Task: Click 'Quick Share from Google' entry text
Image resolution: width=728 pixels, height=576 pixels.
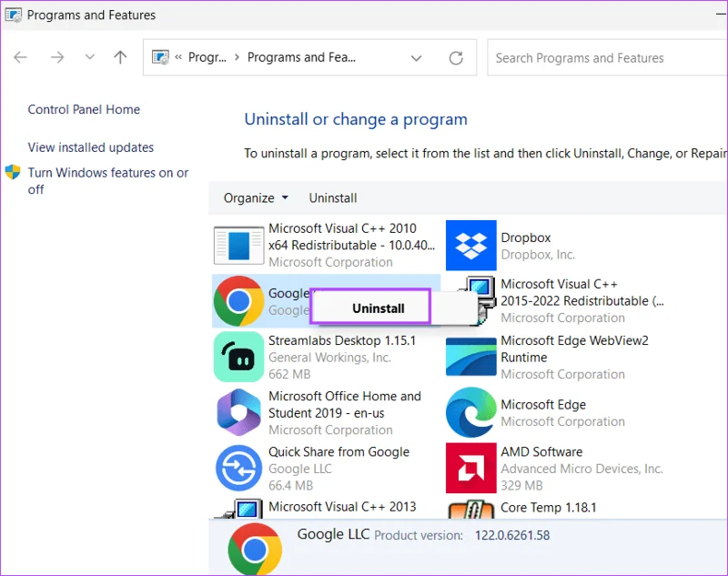Action: (x=339, y=452)
